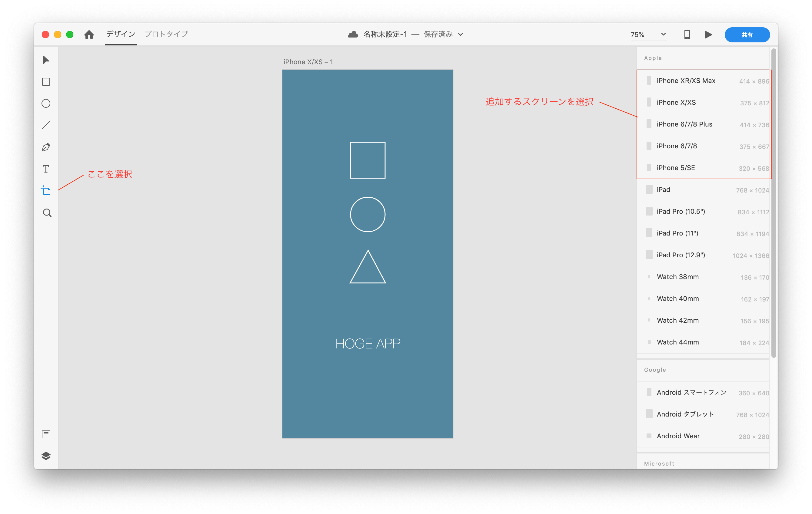Choose iPhone 6/7/8 artboard preset
The width and height of the screenshot is (812, 514).
703,146
